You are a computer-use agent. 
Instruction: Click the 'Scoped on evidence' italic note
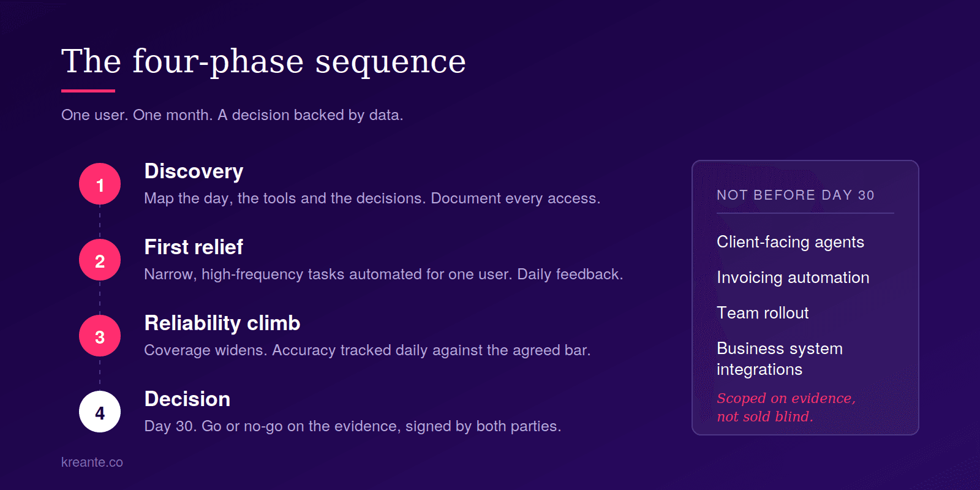coord(786,407)
